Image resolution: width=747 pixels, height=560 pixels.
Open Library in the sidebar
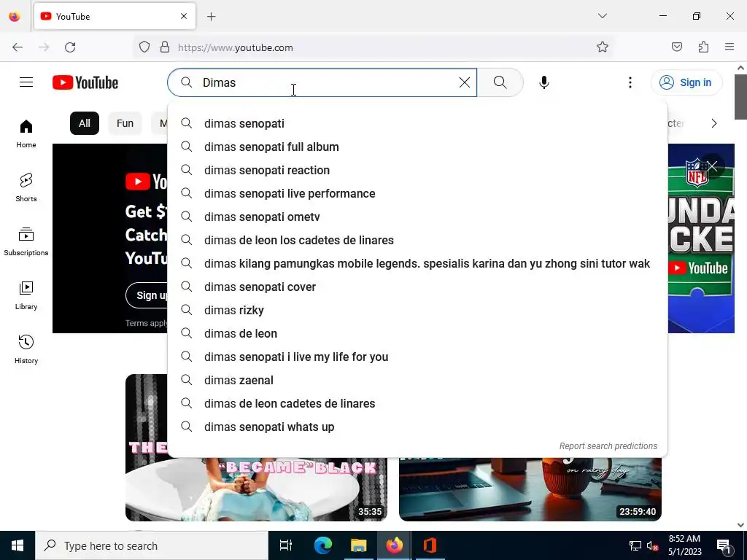pyautogui.click(x=26, y=295)
